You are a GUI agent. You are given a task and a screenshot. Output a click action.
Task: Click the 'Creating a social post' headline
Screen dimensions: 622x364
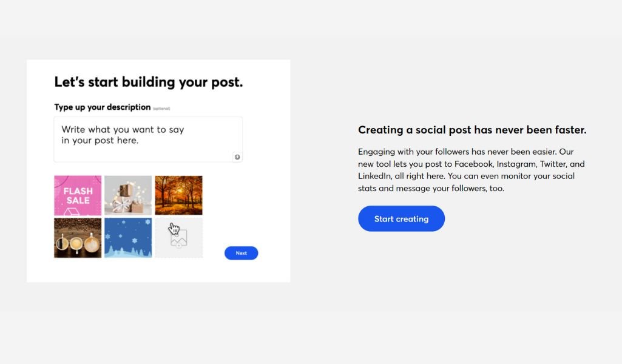(x=472, y=130)
